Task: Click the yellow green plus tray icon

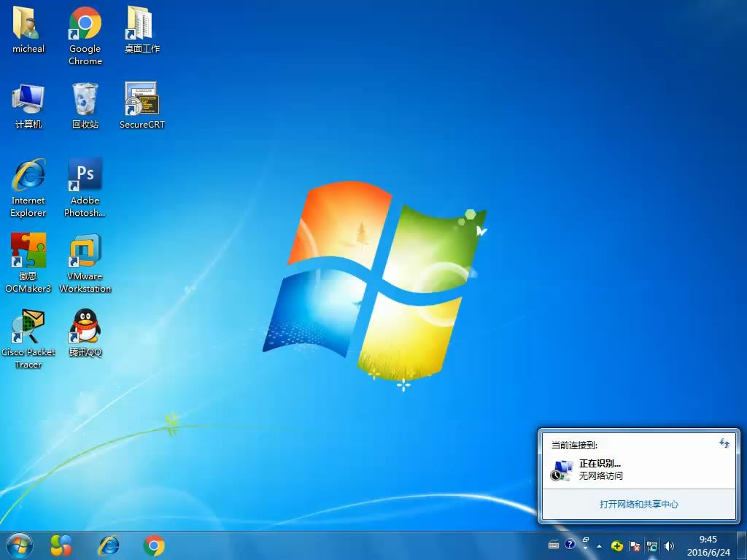Action: click(x=617, y=545)
